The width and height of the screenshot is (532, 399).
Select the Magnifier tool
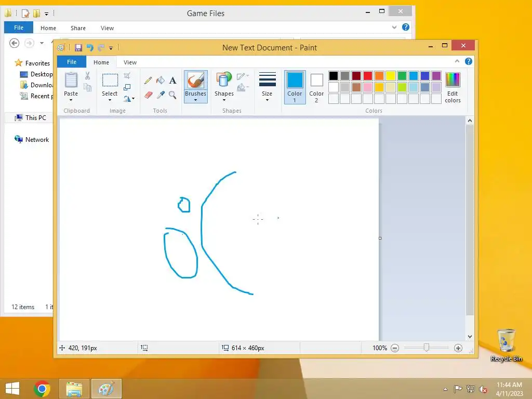coord(172,95)
